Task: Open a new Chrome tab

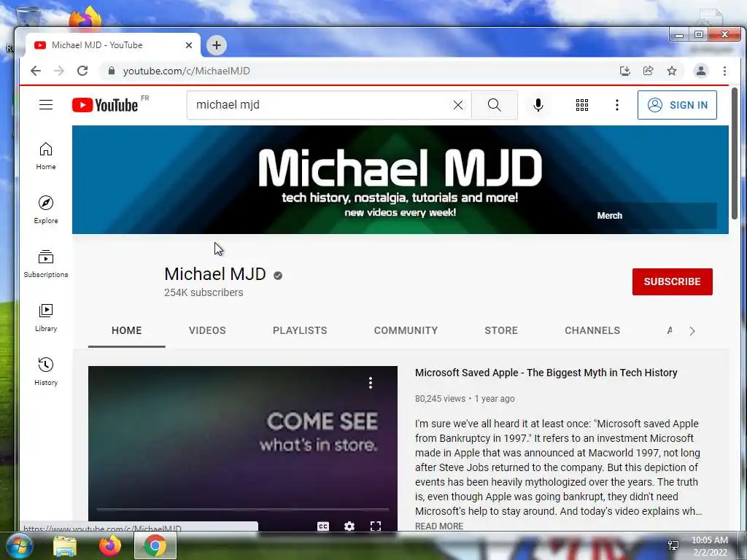Action: (x=217, y=45)
